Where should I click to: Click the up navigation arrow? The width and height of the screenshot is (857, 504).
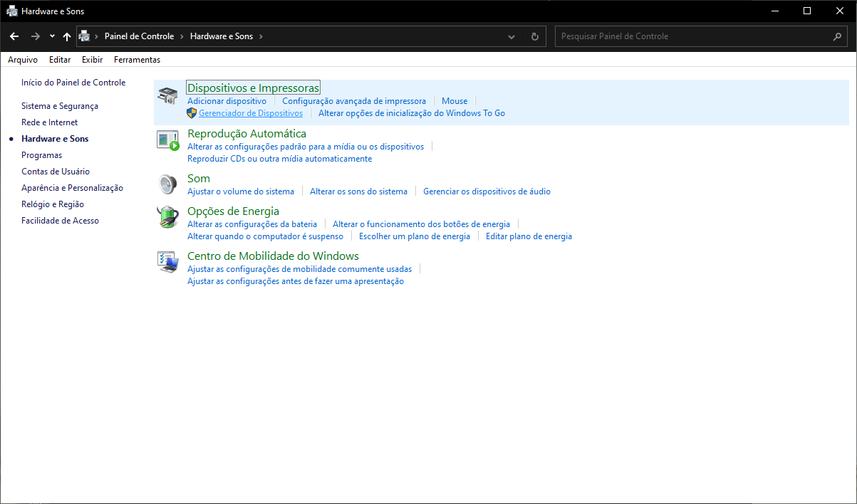67,36
